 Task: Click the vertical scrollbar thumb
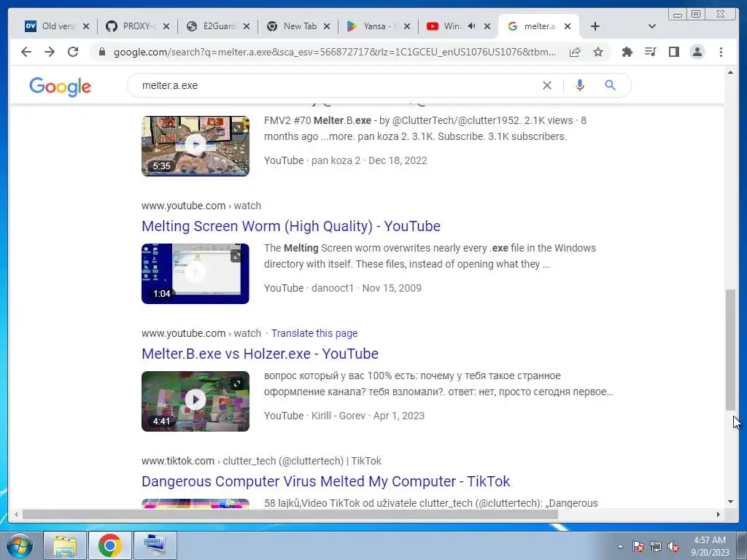730,349
